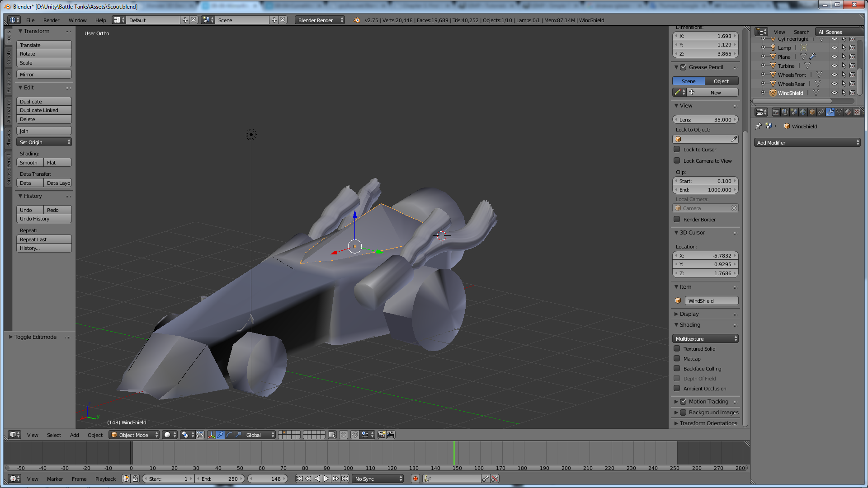
Task: Check the Lock to Cursor option
Action: pyautogui.click(x=677, y=150)
